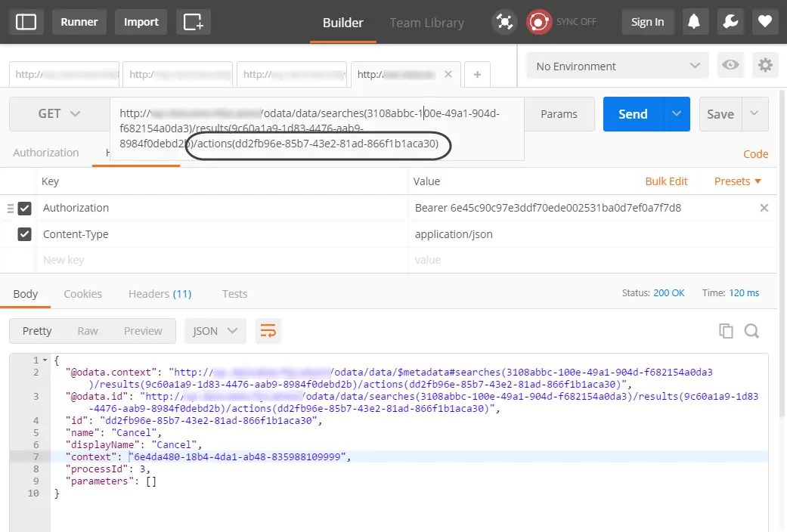Viewport: 787px width, 532px height.
Task: Switch to the Builder tab
Action: coord(342,23)
